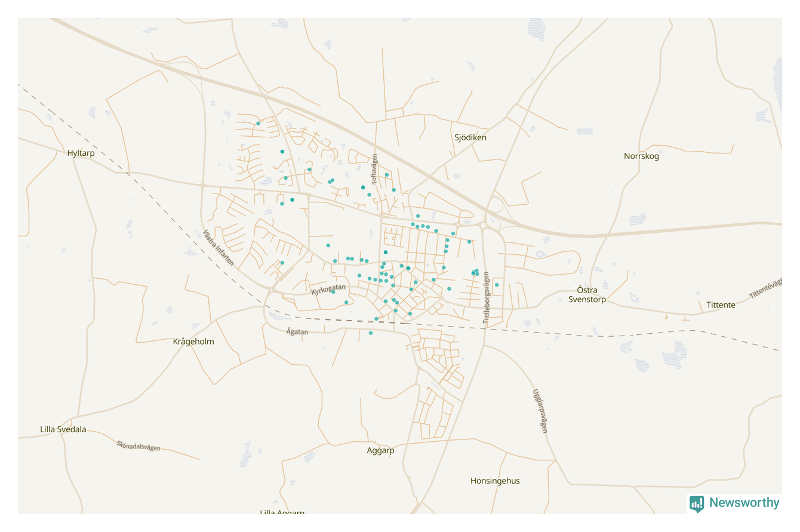
Task: Click the southernmost teal dot below the railway
Action: coord(371,333)
